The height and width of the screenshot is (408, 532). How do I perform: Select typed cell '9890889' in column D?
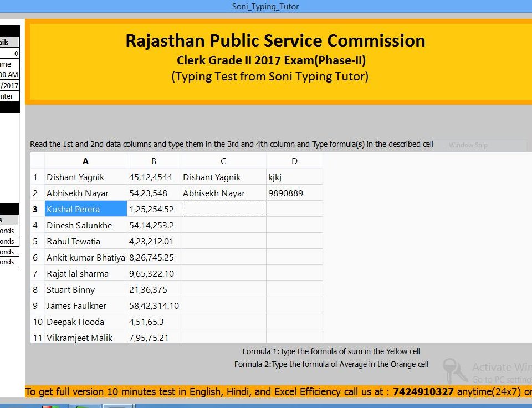click(x=294, y=193)
